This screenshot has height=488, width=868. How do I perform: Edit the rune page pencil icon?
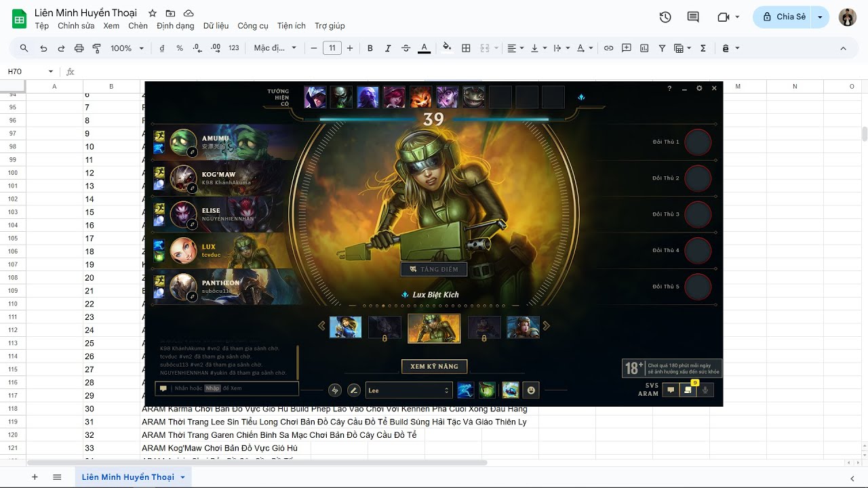tap(353, 390)
